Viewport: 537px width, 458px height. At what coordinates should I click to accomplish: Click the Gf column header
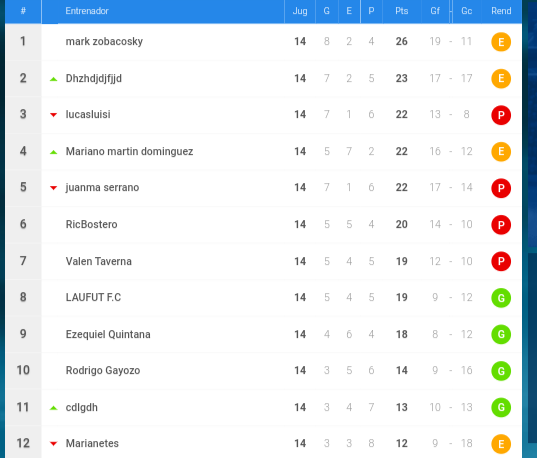click(435, 11)
